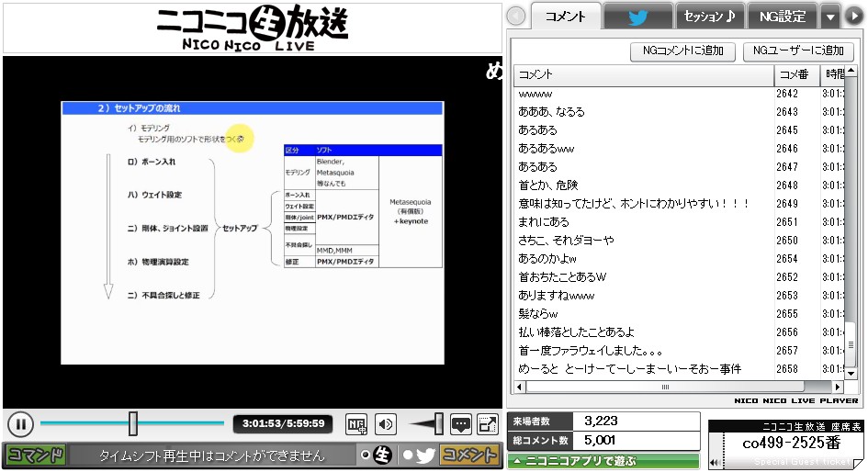Select the 生 radio button
The width and height of the screenshot is (868, 472).
coord(365,455)
